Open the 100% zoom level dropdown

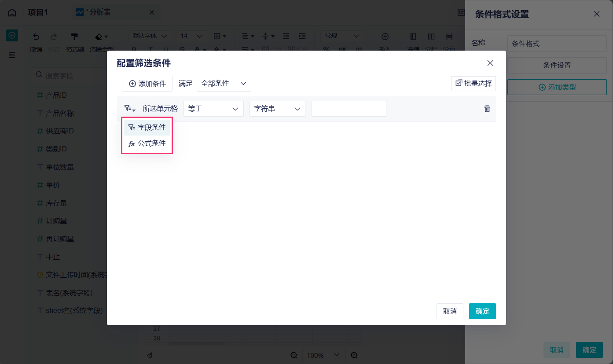click(323, 355)
